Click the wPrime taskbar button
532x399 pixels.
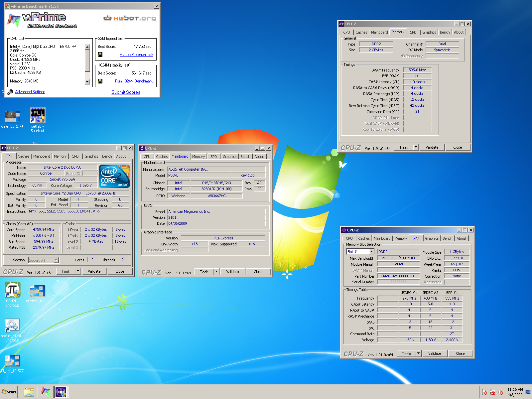pyautogui.click(x=45, y=392)
